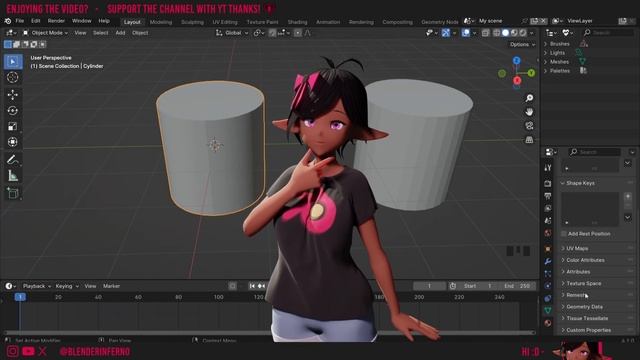Open the Add menu in the viewport header

(x=120, y=33)
